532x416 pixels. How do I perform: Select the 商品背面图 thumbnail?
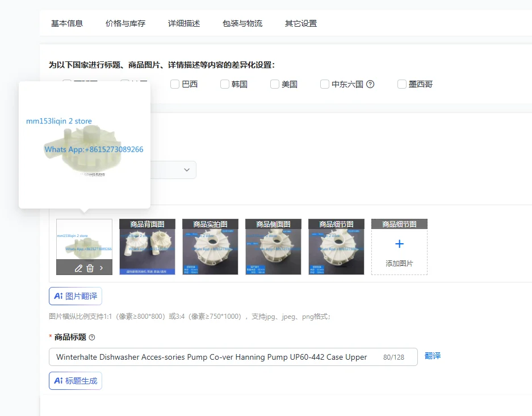pyautogui.click(x=147, y=247)
